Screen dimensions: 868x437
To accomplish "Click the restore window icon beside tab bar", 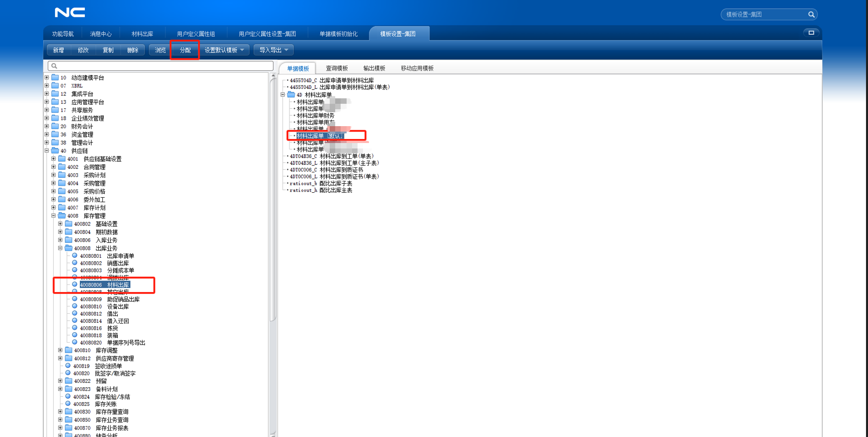I will [x=811, y=33].
